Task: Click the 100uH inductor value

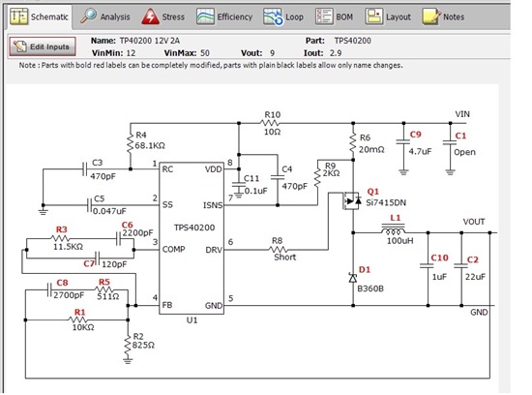Action: point(400,241)
